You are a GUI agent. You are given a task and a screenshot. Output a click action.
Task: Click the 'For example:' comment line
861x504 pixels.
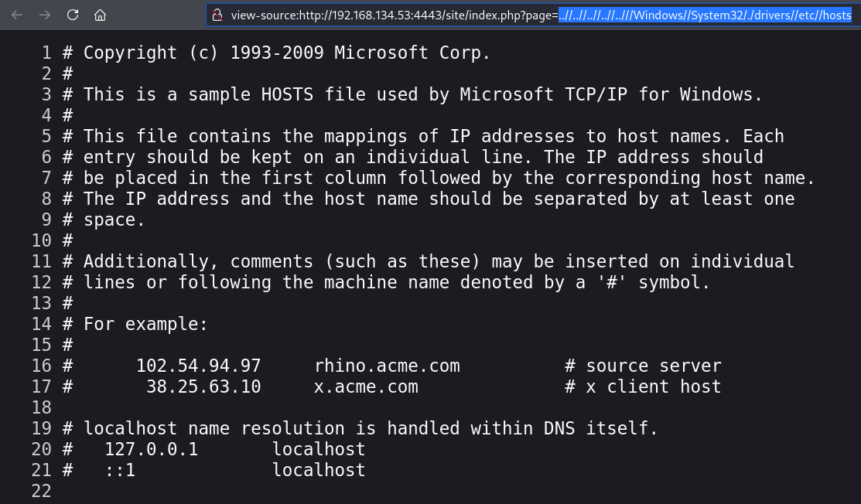click(x=135, y=324)
